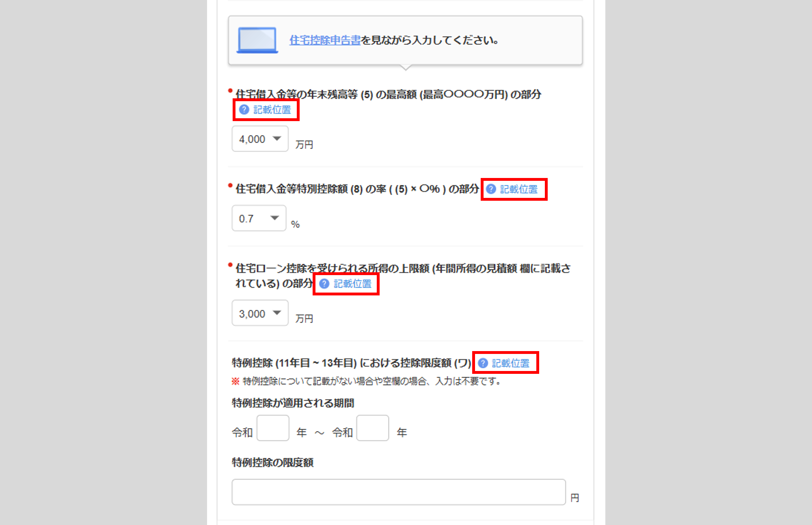The height and width of the screenshot is (525, 812).
Task: Focus the second 令和 end year field
Action: tap(373, 428)
